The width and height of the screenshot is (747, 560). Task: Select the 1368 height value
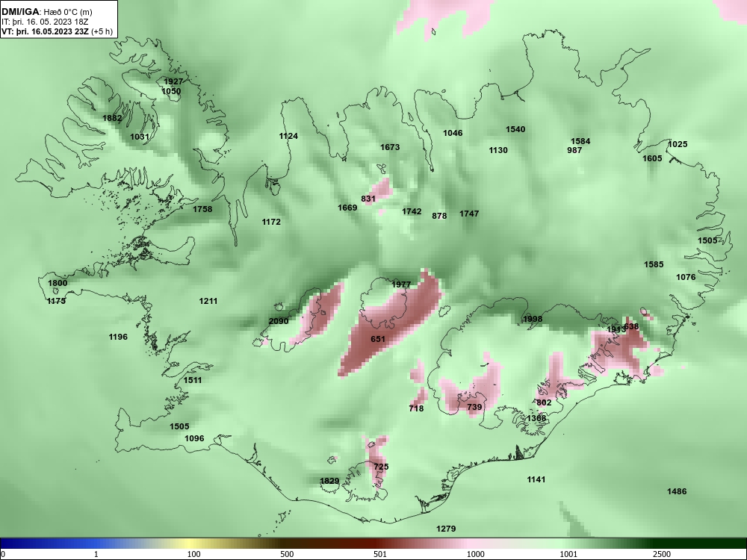point(536,418)
